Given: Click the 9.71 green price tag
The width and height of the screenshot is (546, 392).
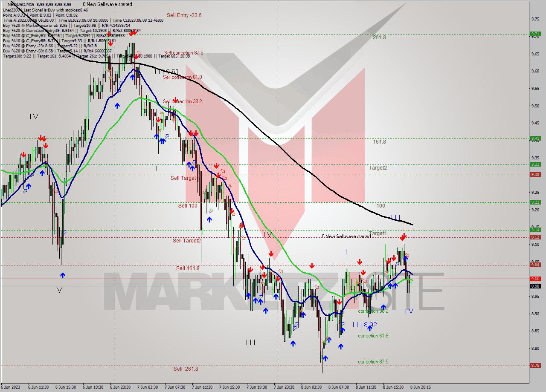Looking at the screenshot, I should click(x=535, y=34).
